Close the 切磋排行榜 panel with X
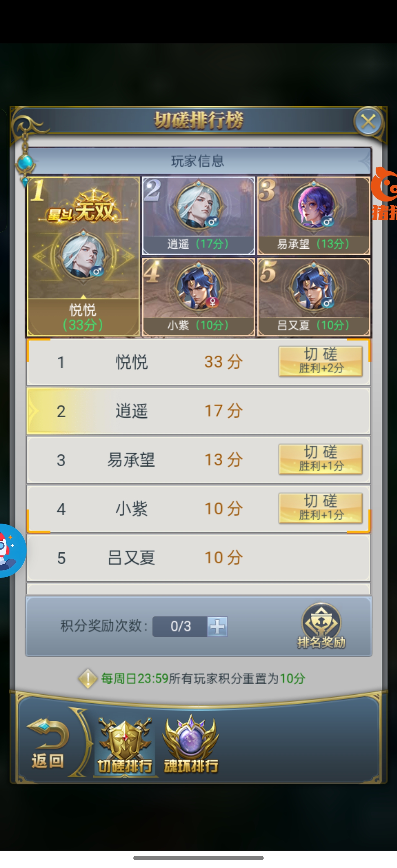Viewport: 397px width, 868px height. [368, 122]
